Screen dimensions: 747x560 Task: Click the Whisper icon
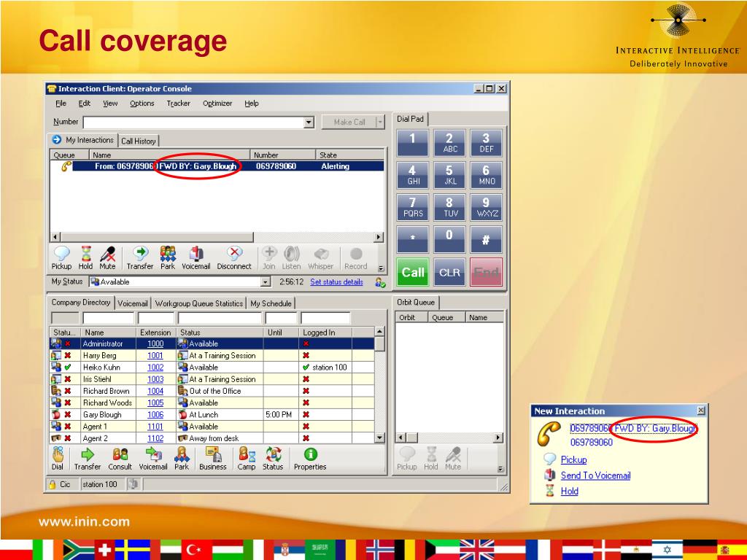coord(321,258)
